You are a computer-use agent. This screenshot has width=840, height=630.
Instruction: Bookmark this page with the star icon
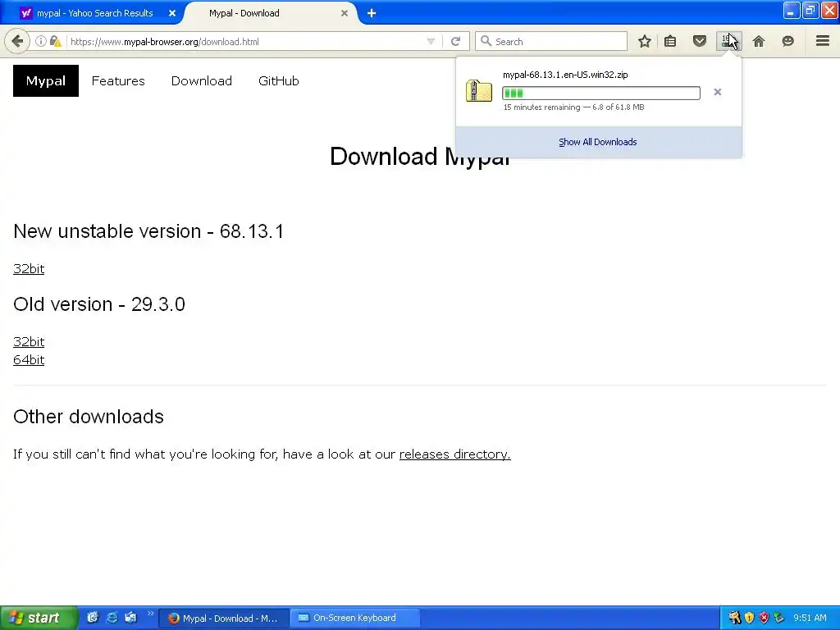(645, 41)
